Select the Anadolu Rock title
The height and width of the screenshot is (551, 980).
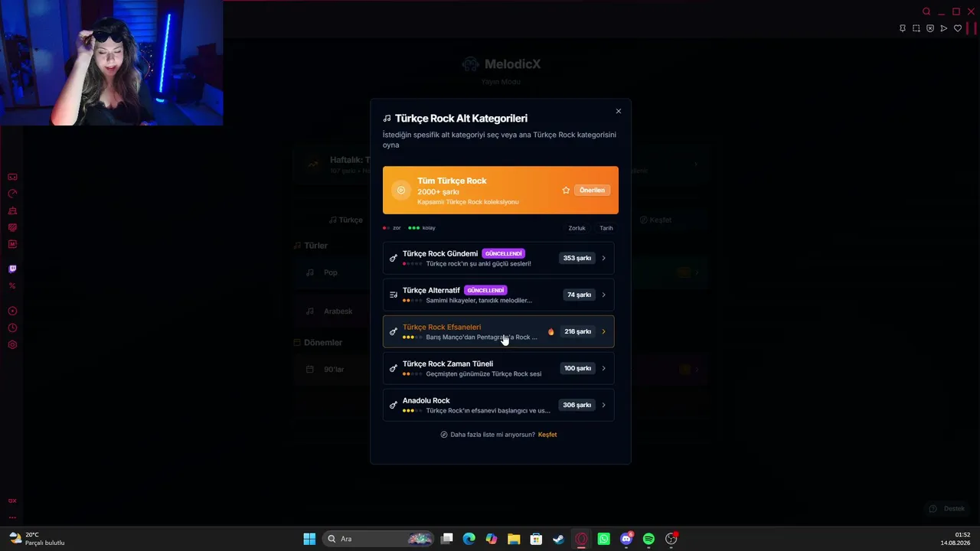[x=426, y=400]
